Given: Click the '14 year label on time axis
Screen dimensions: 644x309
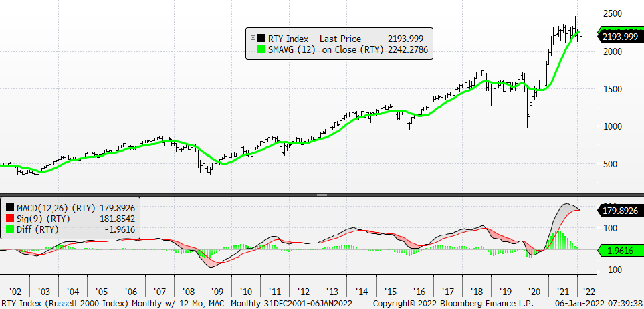Looking at the screenshot, I should 361,292.
